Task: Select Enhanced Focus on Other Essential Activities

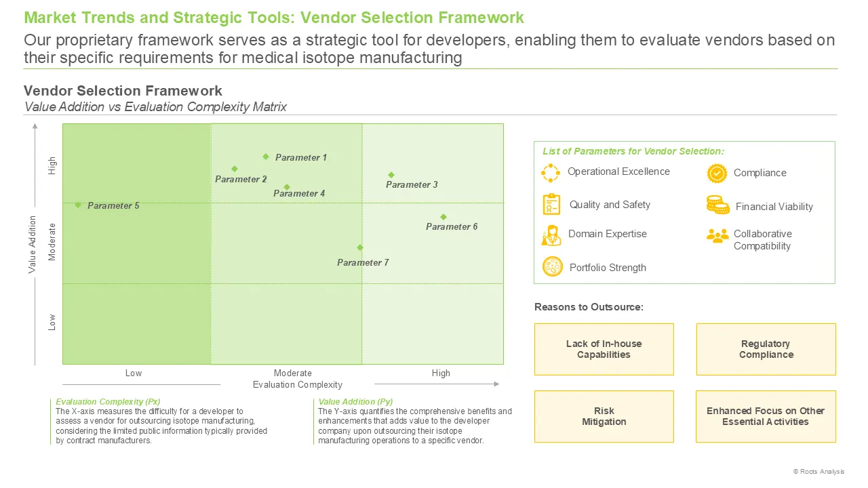Action: (x=766, y=416)
